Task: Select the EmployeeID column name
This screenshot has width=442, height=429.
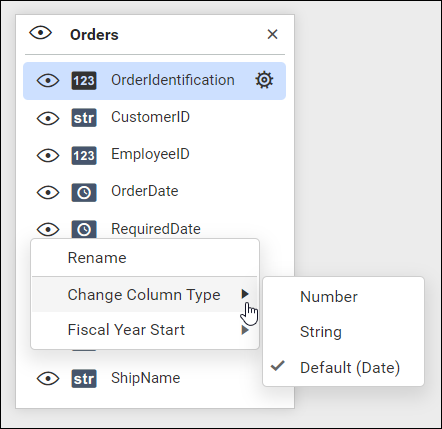Action: tap(150, 154)
